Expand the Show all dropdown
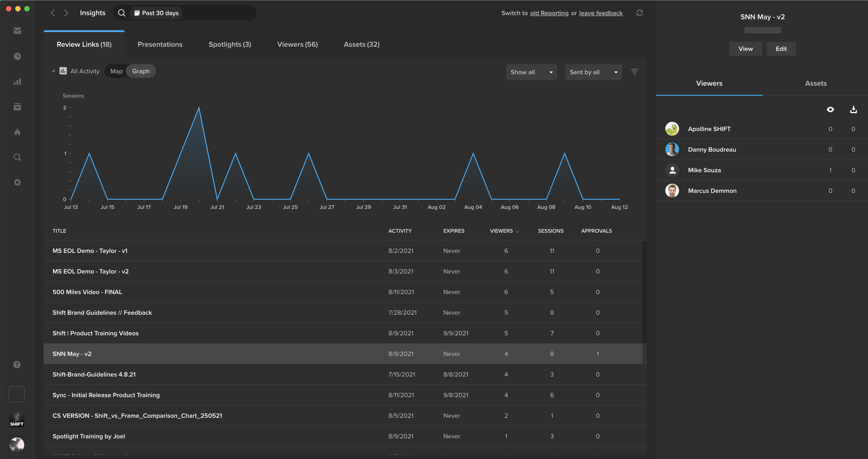Screen dimensions: 868x459 click(531, 72)
